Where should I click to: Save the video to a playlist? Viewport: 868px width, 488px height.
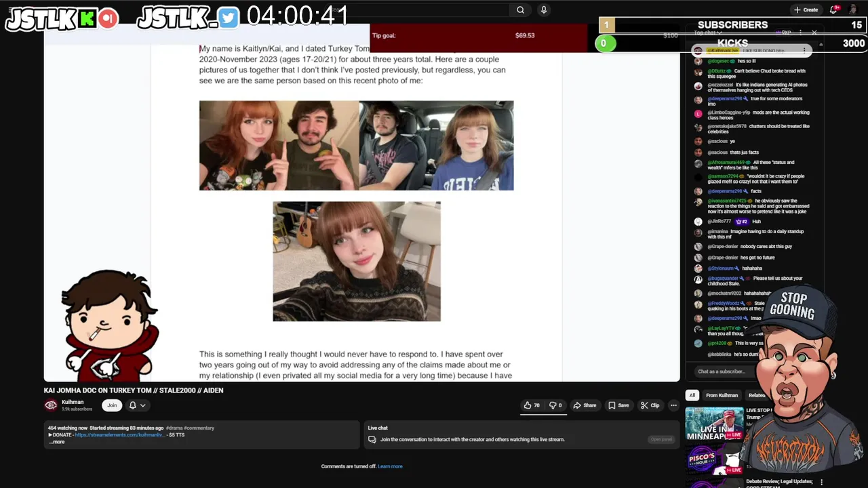(x=618, y=405)
